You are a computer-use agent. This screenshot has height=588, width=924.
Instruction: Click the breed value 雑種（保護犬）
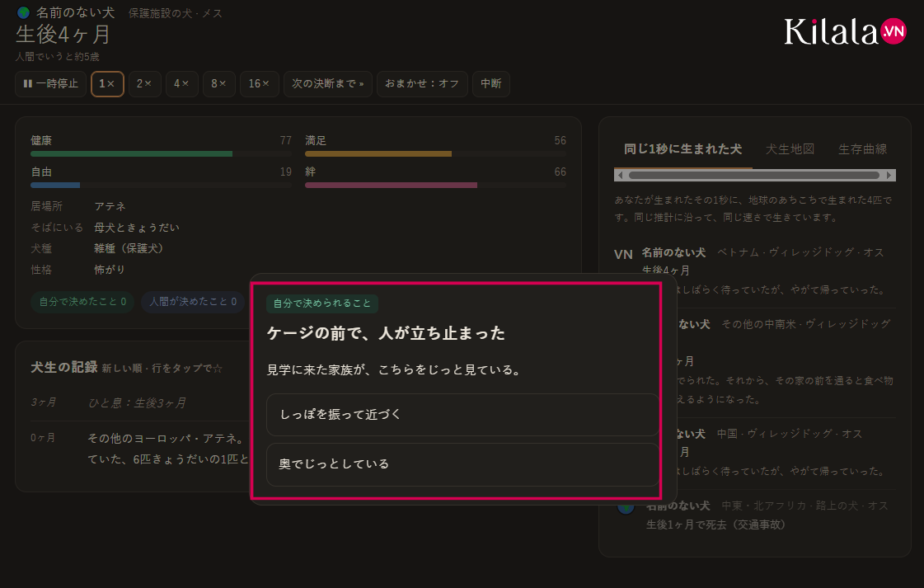tap(129, 249)
